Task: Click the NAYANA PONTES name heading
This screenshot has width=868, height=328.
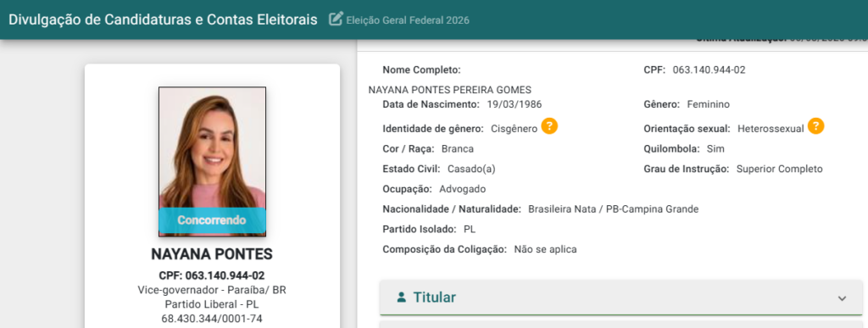Action: coord(212,254)
